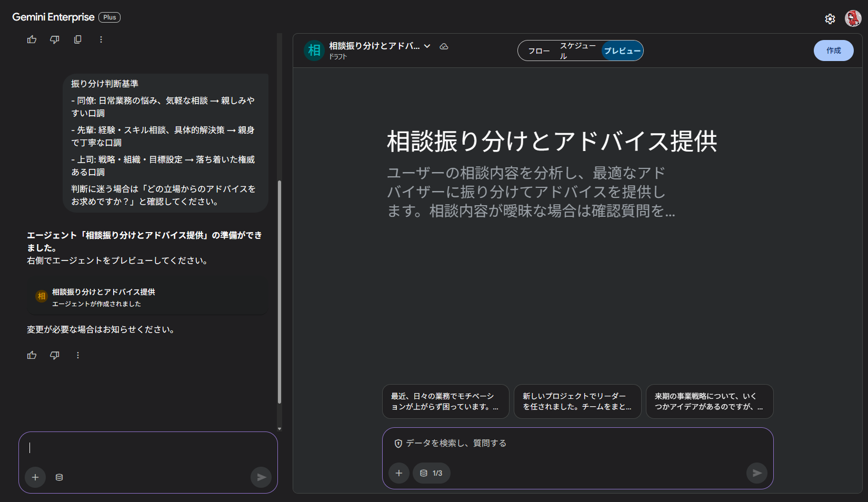This screenshot has width=868, height=502.
Task: Open the agent name dropdown chevron
Action: (x=428, y=46)
